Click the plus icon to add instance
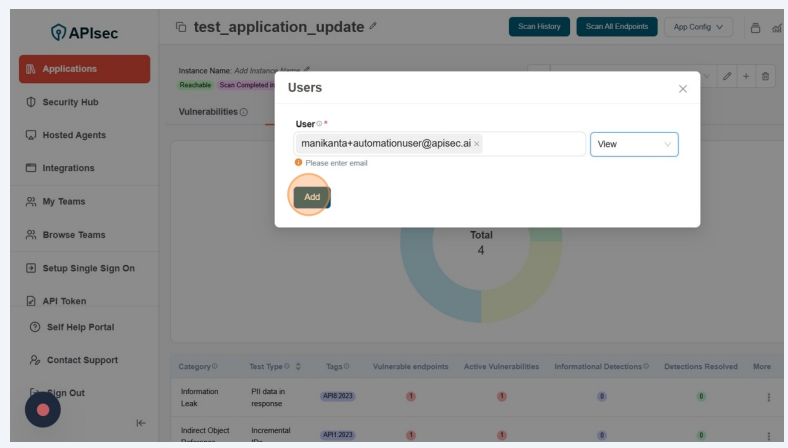 click(x=746, y=77)
